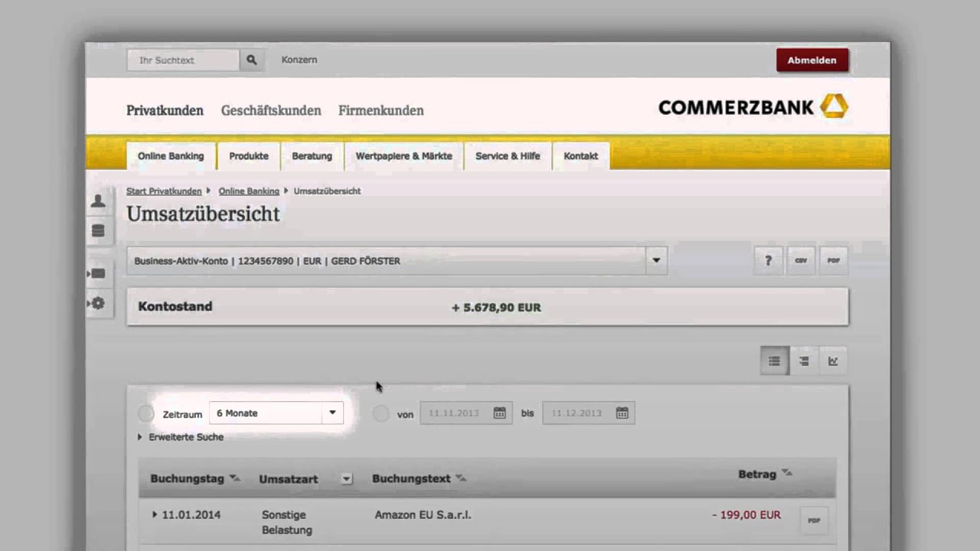Open the mailbox sidebar icon

pyautogui.click(x=98, y=273)
